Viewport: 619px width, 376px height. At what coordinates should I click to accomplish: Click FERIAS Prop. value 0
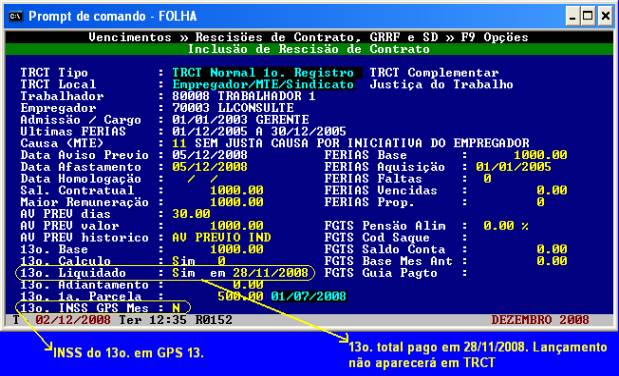pos(540,202)
